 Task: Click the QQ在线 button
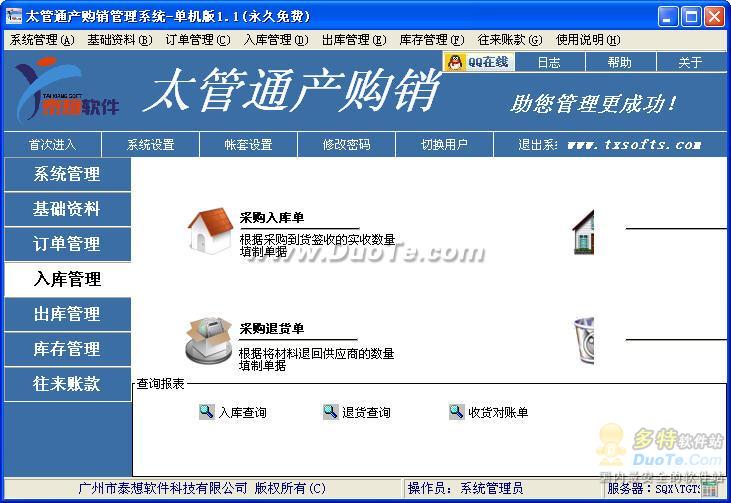[x=479, y=62]
